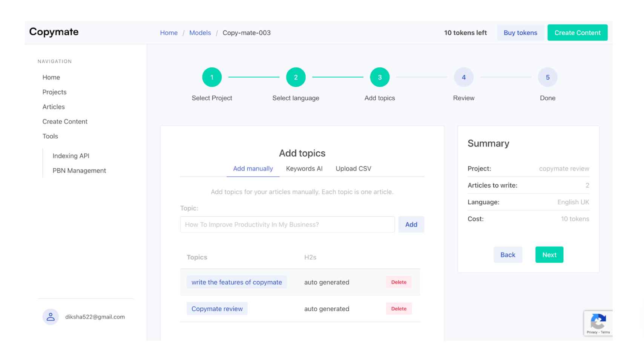Click step 5 Done circle
The image size is (644, 355).
coord(547,77)
